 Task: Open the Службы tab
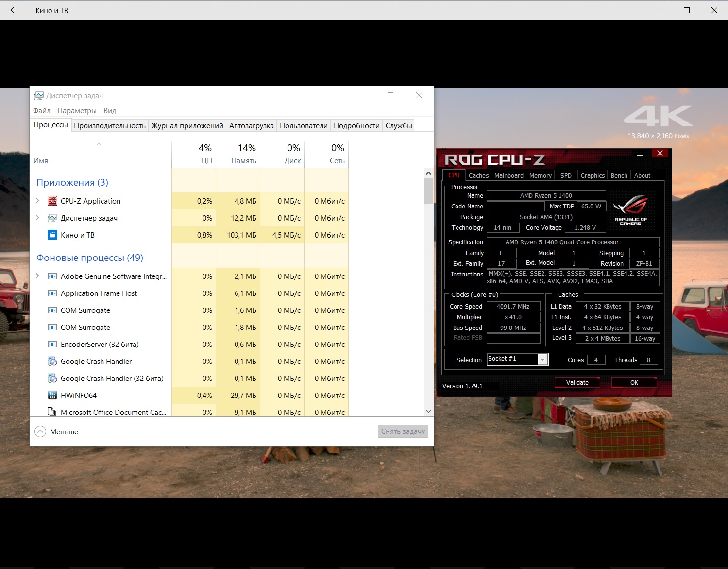tap(399, 125)
